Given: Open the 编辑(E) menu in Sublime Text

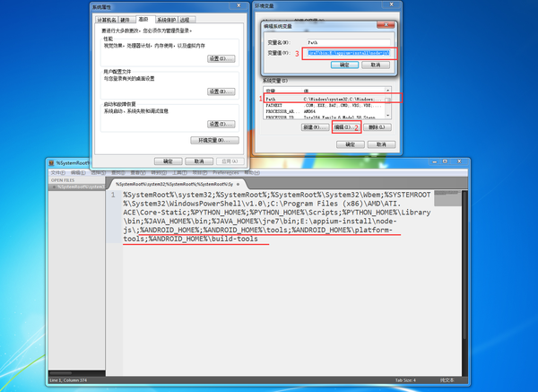Looking at the screenshot, I should [x=78, y=172].
